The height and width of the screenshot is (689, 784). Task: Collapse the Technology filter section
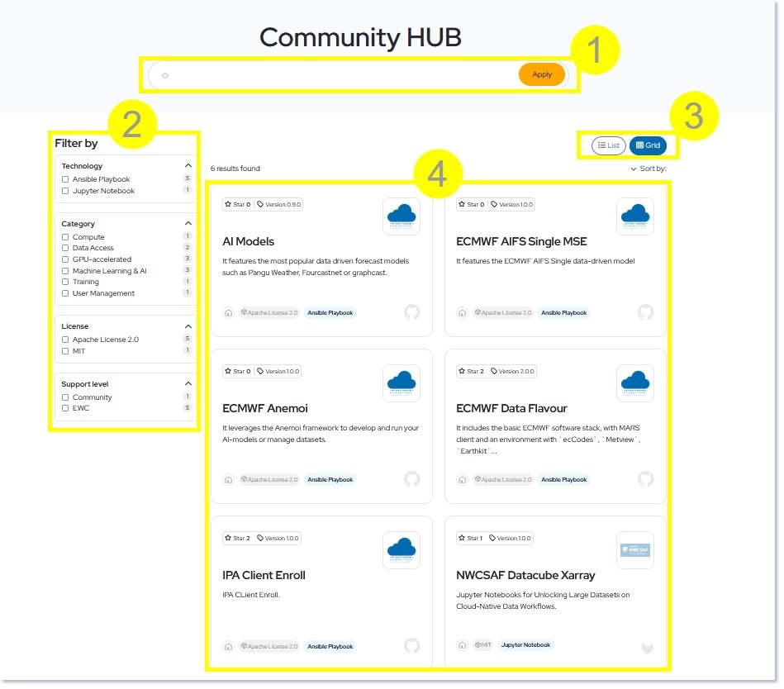pos(188,166)
